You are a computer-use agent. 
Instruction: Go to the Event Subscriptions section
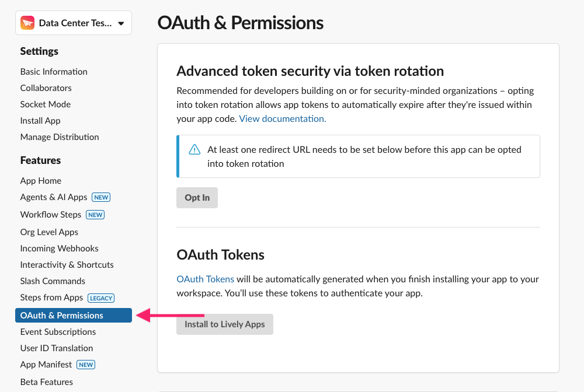[57, 331]
